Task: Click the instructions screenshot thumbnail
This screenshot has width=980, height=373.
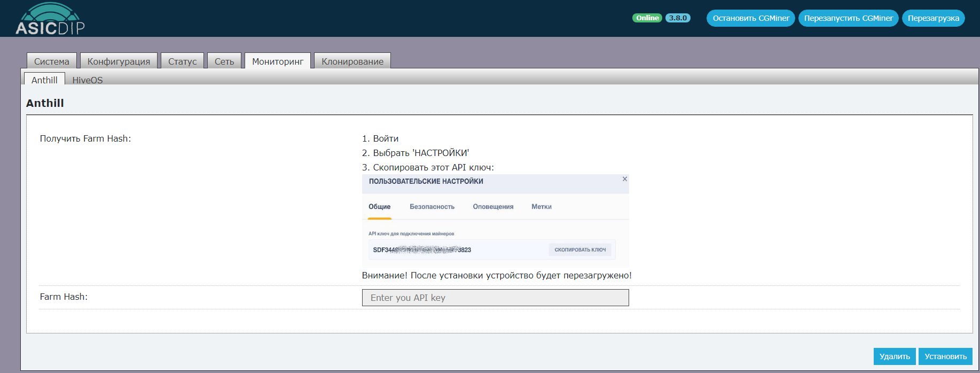Action: [495, 221]
